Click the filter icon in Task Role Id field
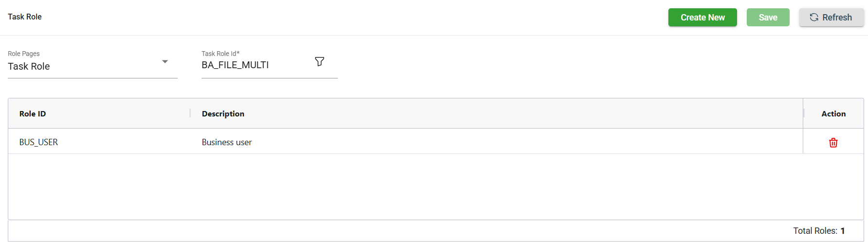The height and width of the screenshot is (245, 868). click(x=319, y=62)
